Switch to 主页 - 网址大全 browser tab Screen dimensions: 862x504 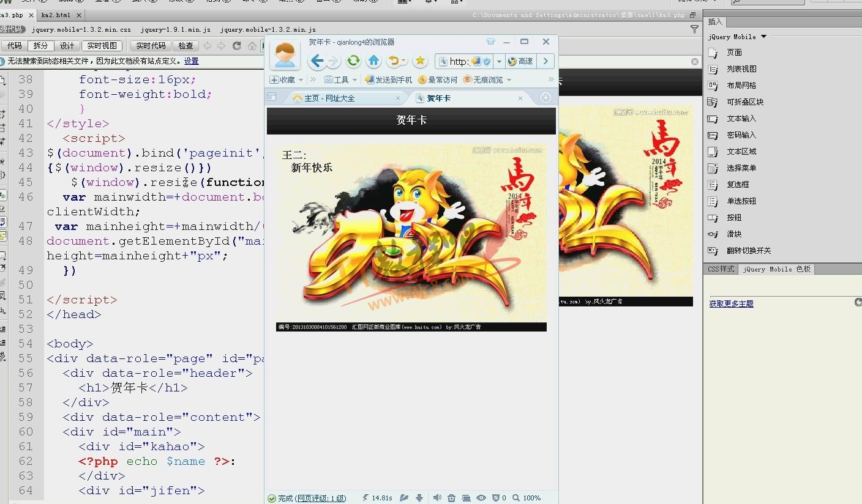(345, 98)
